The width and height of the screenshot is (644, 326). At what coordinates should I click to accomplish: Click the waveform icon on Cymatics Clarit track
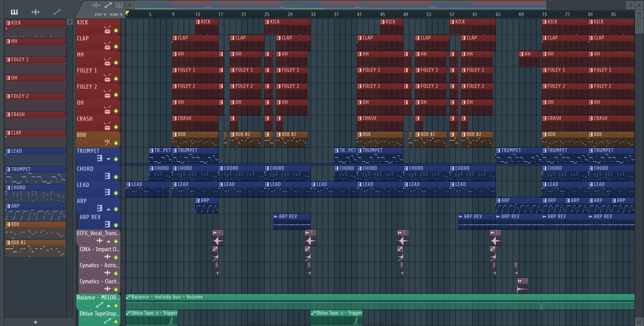point(107,289)
